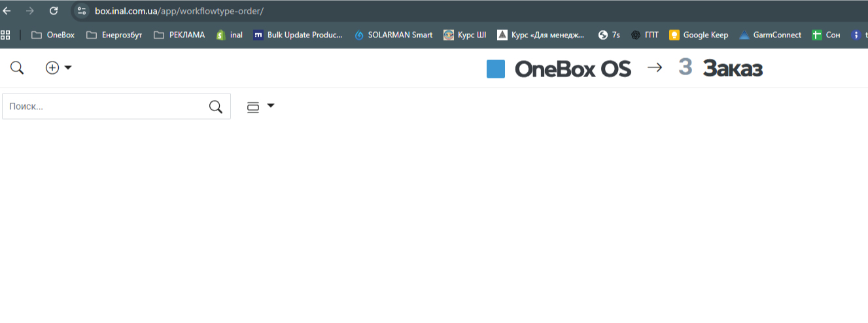
Task: Open the GarmConnect bookmark
Action: (x=771, y=35)
